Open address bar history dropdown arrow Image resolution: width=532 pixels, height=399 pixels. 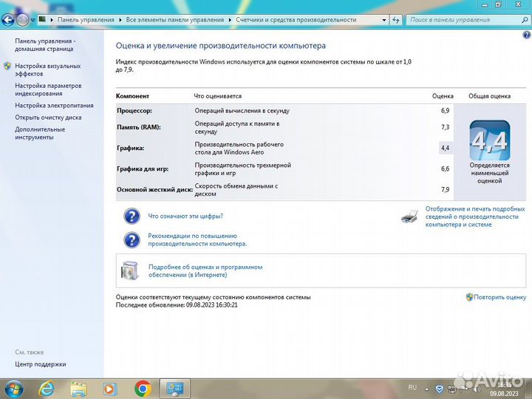click(383, 20)
